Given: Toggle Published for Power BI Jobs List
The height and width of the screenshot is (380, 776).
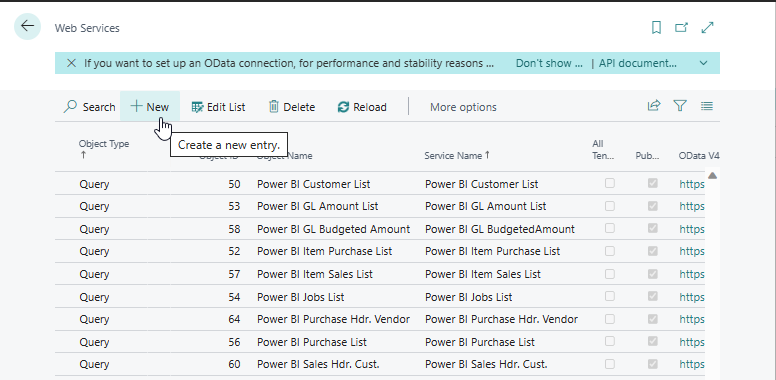Looking at the screenshot, I should 653,296.
